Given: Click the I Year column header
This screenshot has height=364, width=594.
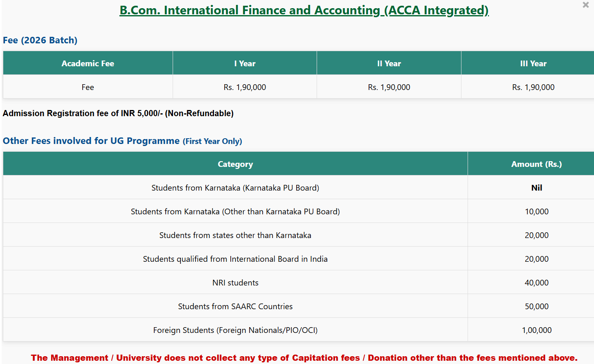Looking at the screenshot, I should (245, 63).
